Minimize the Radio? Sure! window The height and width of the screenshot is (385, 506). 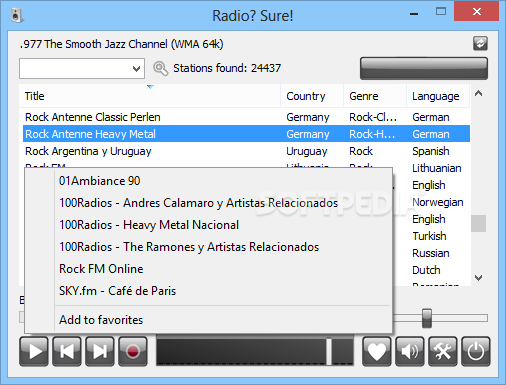pyautogui.click(x=414, y=13)
